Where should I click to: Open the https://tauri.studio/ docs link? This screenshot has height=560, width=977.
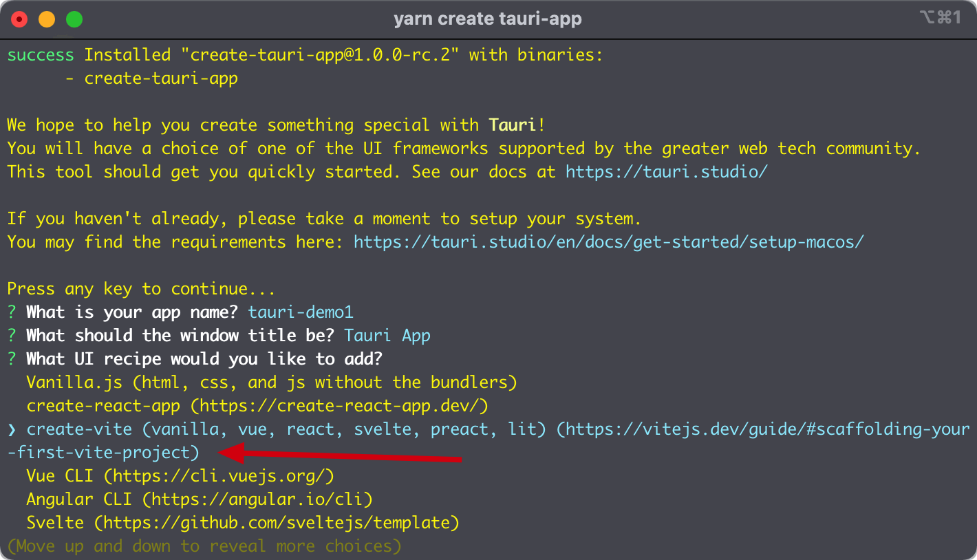click(x=667, y=172)
